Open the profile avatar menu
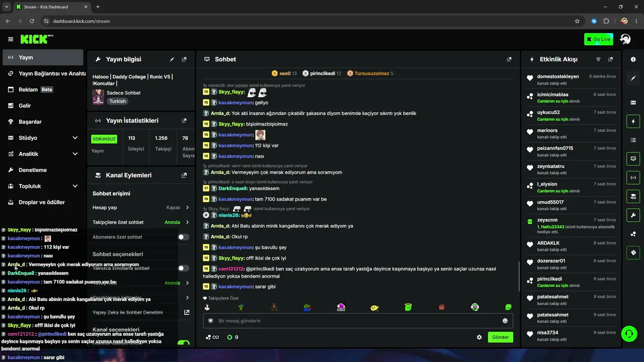This screenshot has width=644, height=362. tap(625, 39)
